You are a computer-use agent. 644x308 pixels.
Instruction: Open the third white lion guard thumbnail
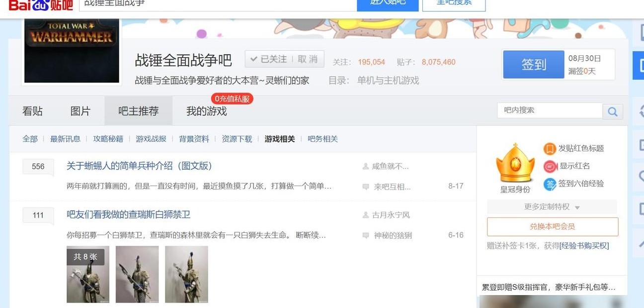186,274
